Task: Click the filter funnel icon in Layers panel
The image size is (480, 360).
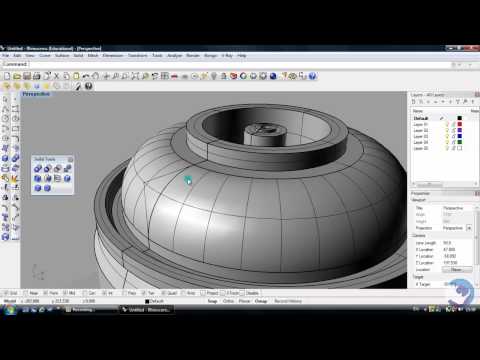Action: click(458, 102)
